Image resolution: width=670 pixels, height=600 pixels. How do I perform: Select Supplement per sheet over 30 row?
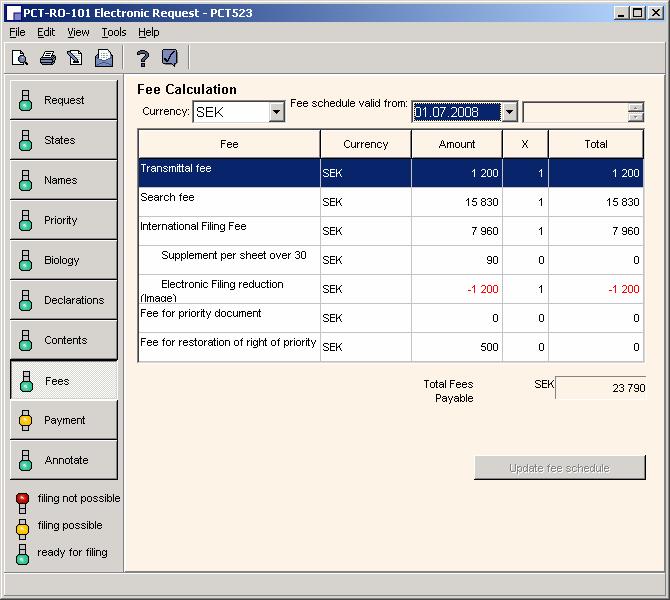[x=391, y=260]
